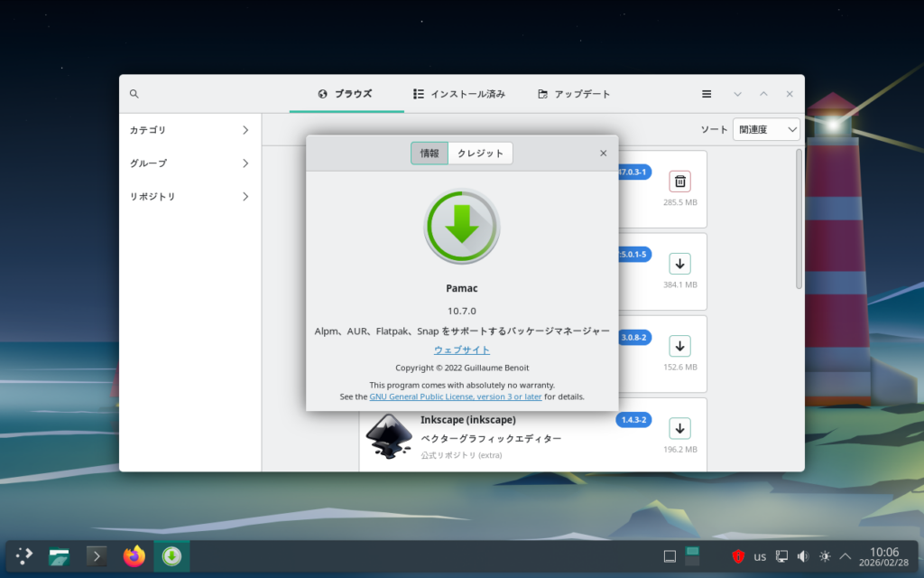Click the red shield tray icon
Viewport: 924px width, 578px height.
[737, 556]
